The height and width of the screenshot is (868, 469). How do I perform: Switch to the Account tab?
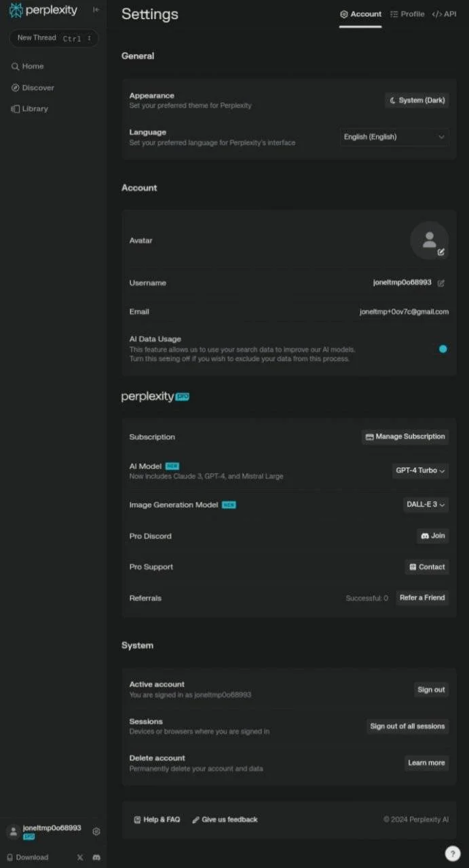coord(360,14)
